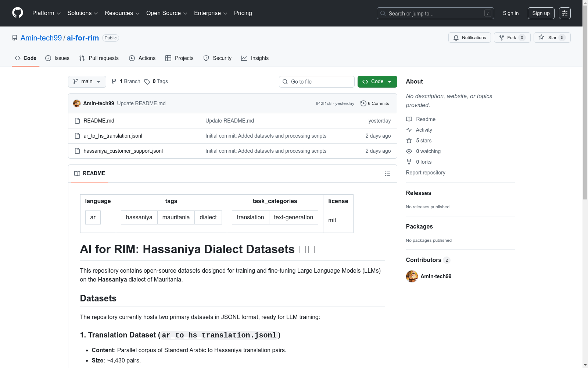Open the Enterprise dropdown
The width and height of the screenshot is (588, 368).
(211, 13)
